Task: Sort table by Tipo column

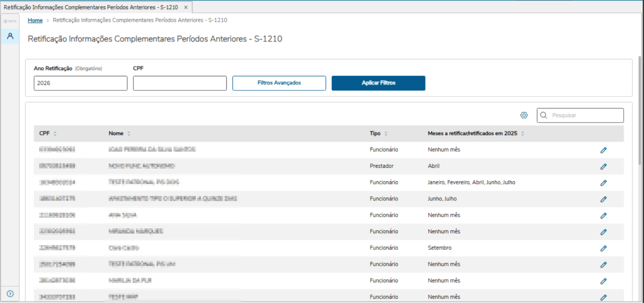Action: click(386, 133)
